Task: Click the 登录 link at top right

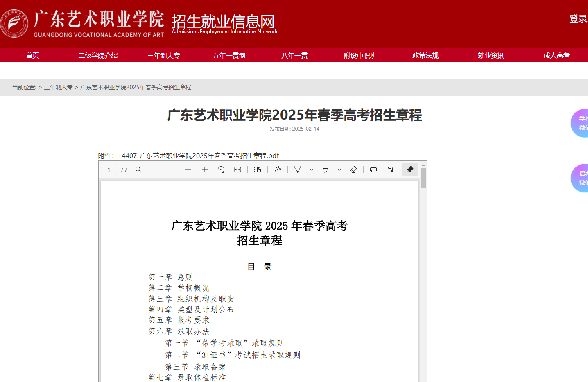Action: point(578,19)
